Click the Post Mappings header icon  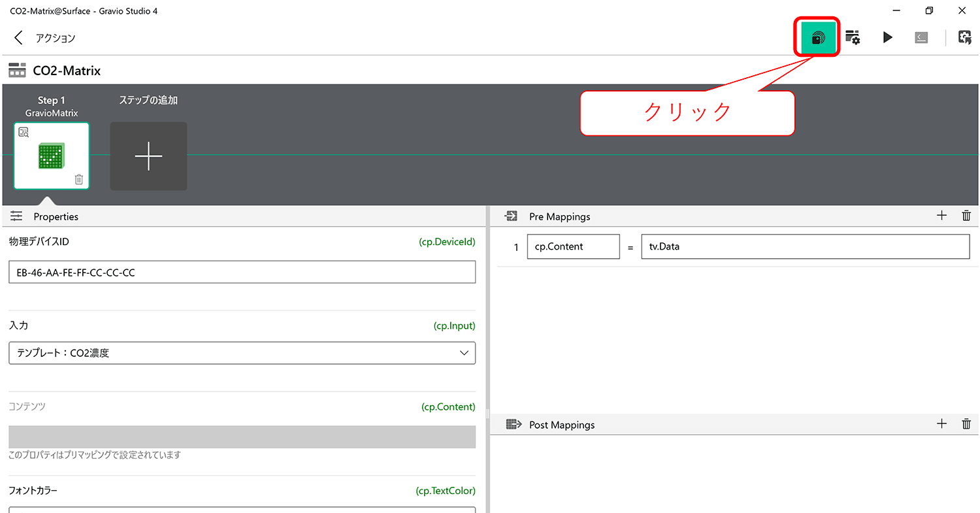tap(514, 424)
